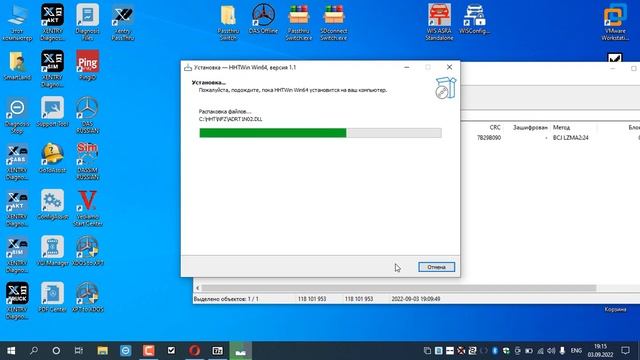Launch the DASSIM RUSSIAN shortcut

(87, 162)
